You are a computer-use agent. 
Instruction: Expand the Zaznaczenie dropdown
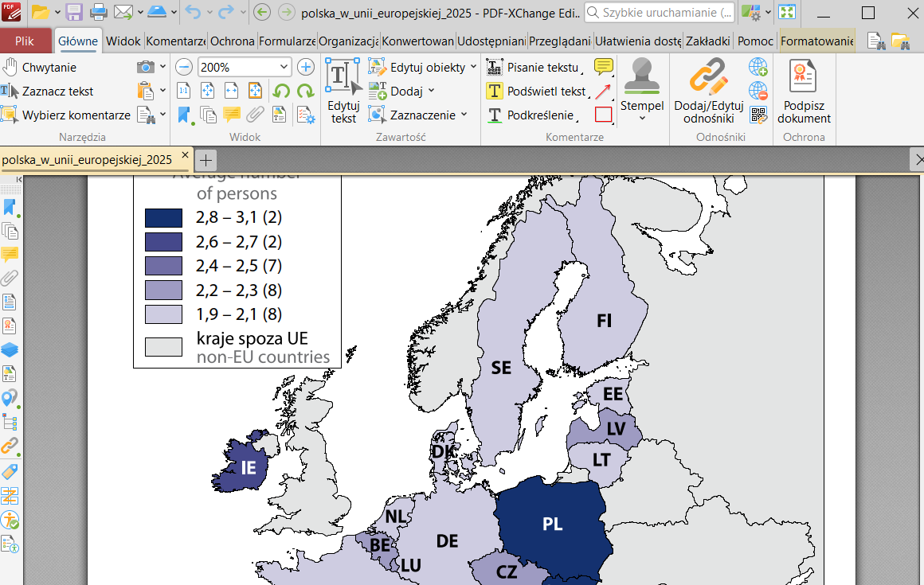point(464,114)
